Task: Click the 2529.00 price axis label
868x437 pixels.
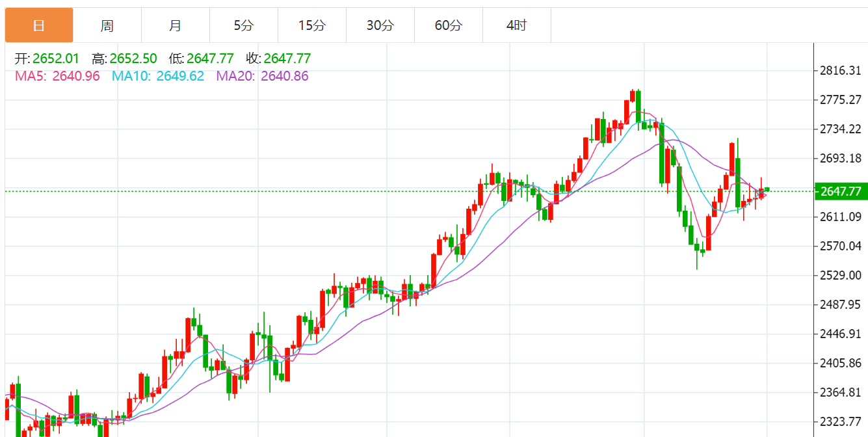Action: (841, 275)
